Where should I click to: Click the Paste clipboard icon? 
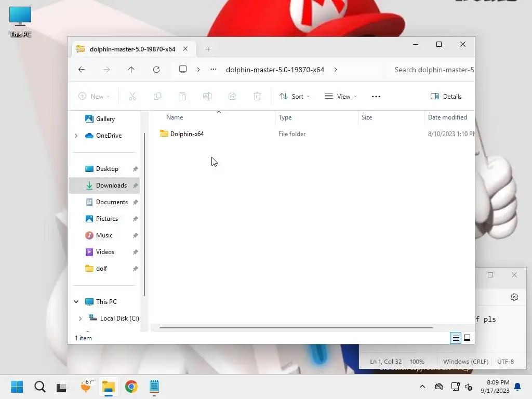point(182,96)
